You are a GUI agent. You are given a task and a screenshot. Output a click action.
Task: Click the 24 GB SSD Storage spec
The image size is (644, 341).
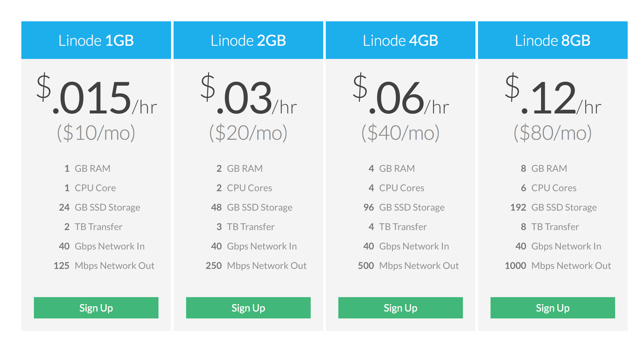99,207
